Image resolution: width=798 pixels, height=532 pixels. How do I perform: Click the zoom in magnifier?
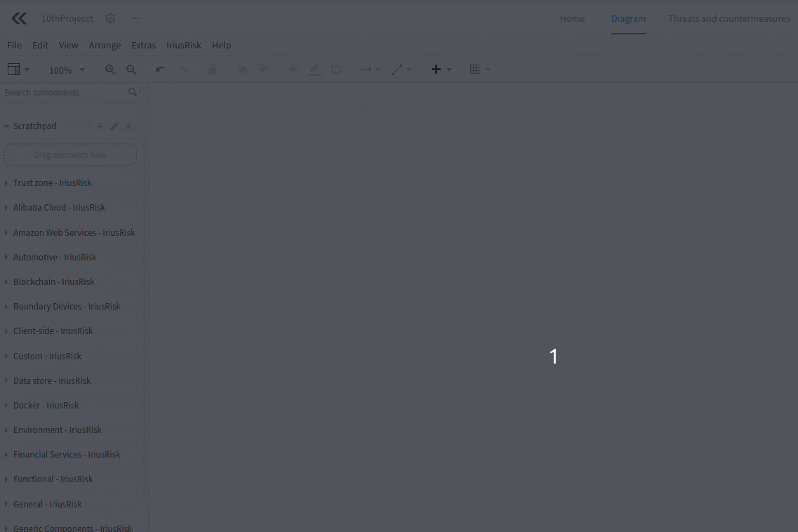[110, 69]
